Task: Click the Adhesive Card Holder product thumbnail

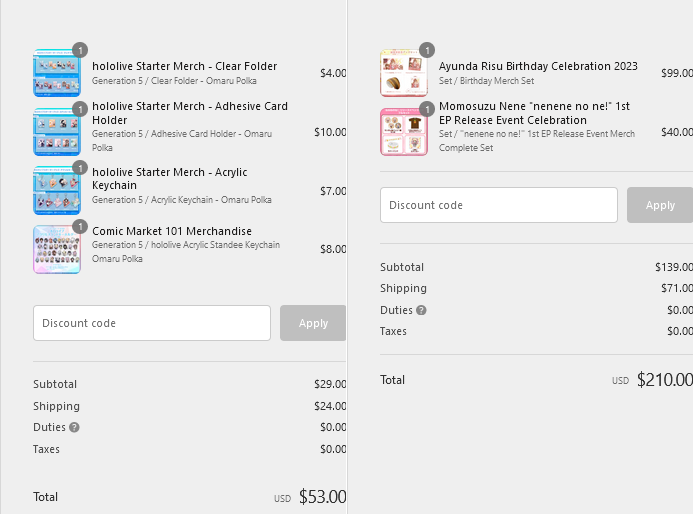Action: 56,132
